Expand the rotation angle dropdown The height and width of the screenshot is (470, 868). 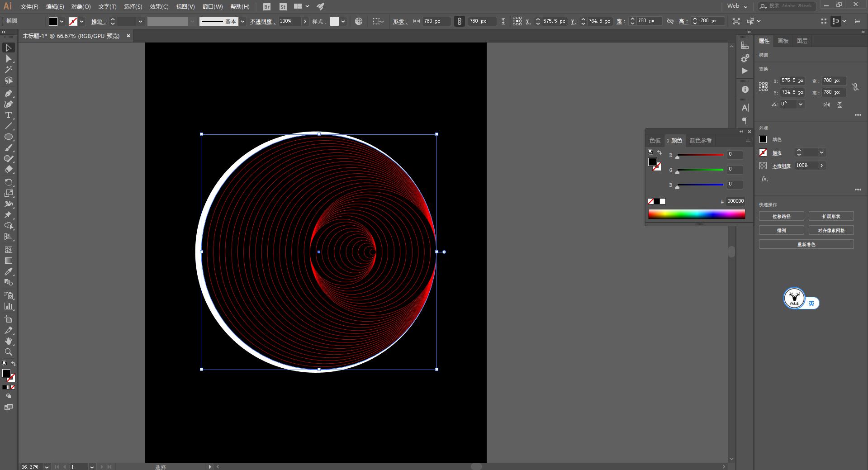800,104
